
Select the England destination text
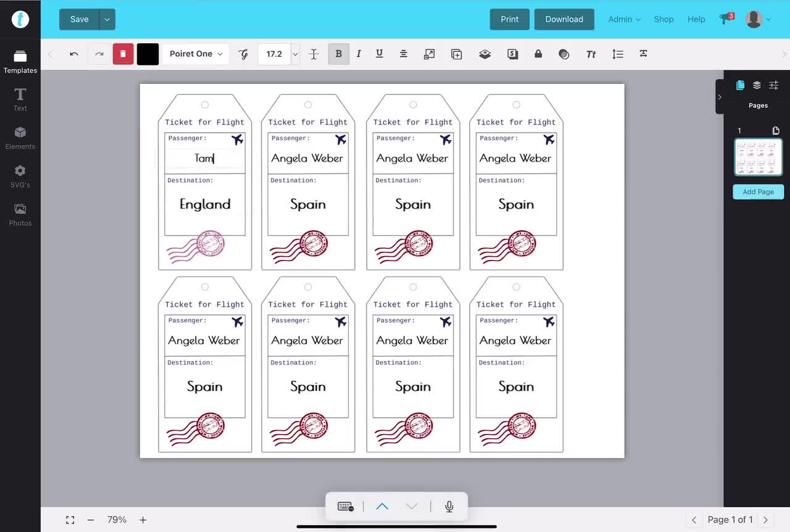205,204
